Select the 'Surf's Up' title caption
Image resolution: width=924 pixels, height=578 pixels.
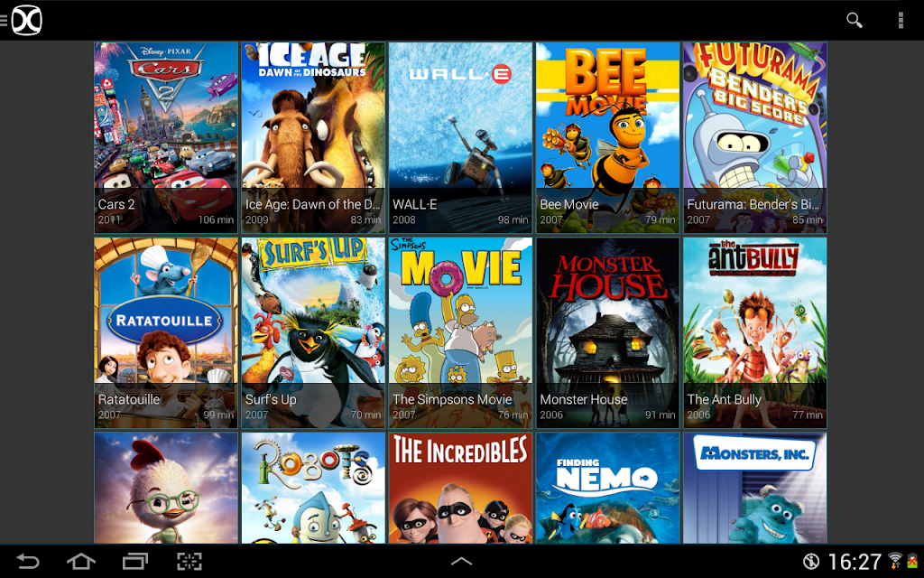pyautogui.click(x=271, y=399)
